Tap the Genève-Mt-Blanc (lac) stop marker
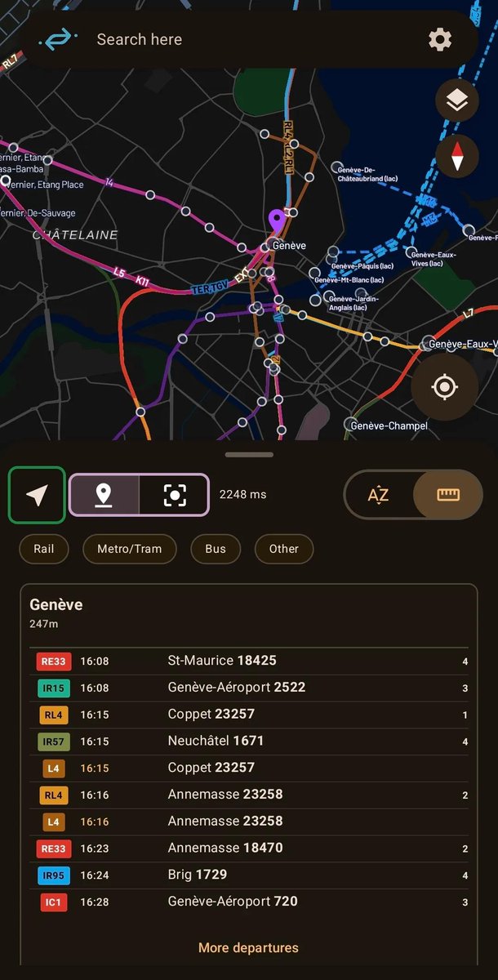Screen dimensions: 498x980 tap(315, 274)
